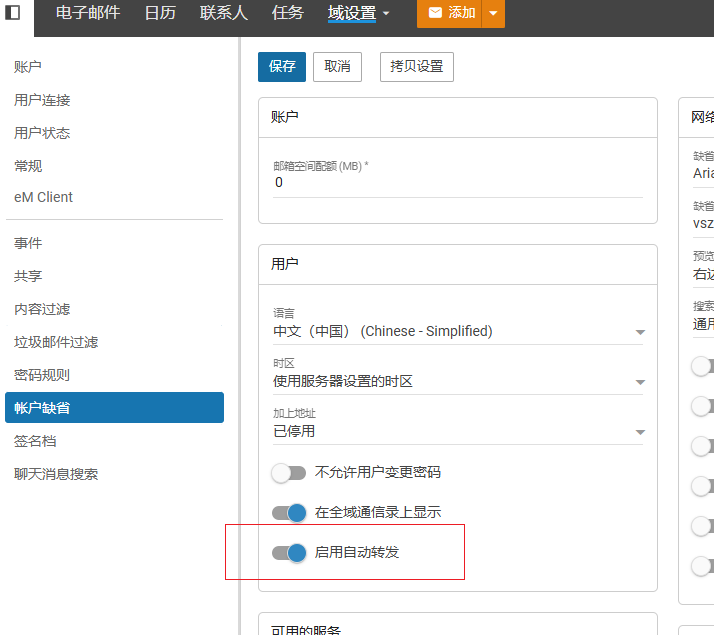This screenshot has width=714, height=635.
Task: Click the 拷贝设置 button
Action: click(x=417, y=67)
